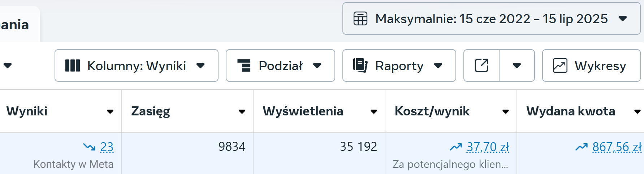
Task: Open the Wyświetlenia column header menu
Action: [x=374, y=111]
